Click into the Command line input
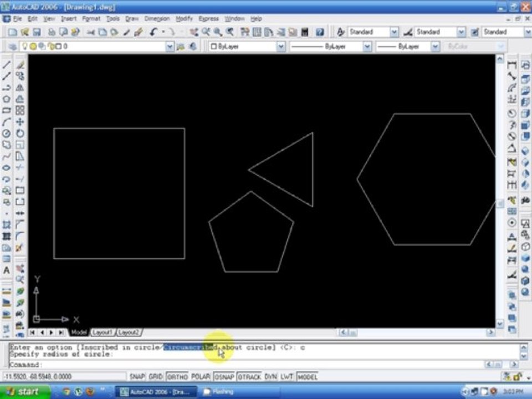The height and width of the screenshot is (399, 532). tap(246, 365)
